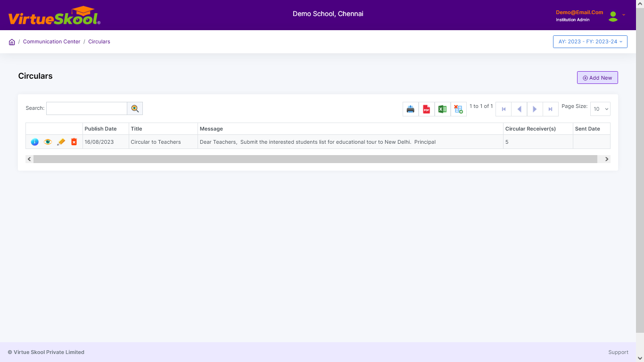Go to the last page
This screenshot has height=362, width=644.
(550, 109)
